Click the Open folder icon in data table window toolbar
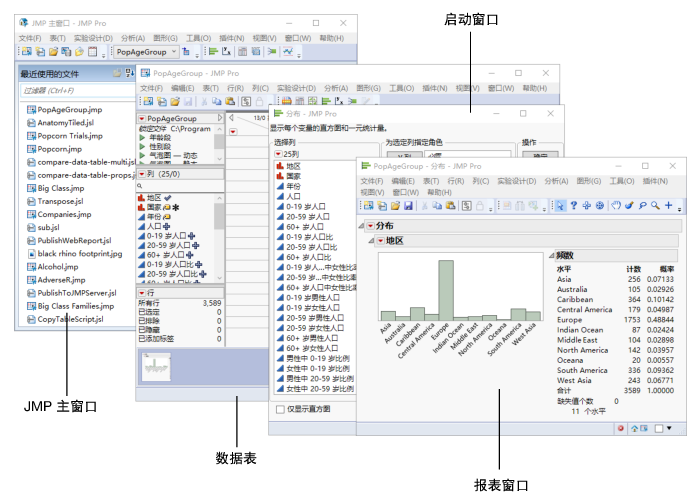The height and width of the screenshot is (499, 689). tap(175, 101)
